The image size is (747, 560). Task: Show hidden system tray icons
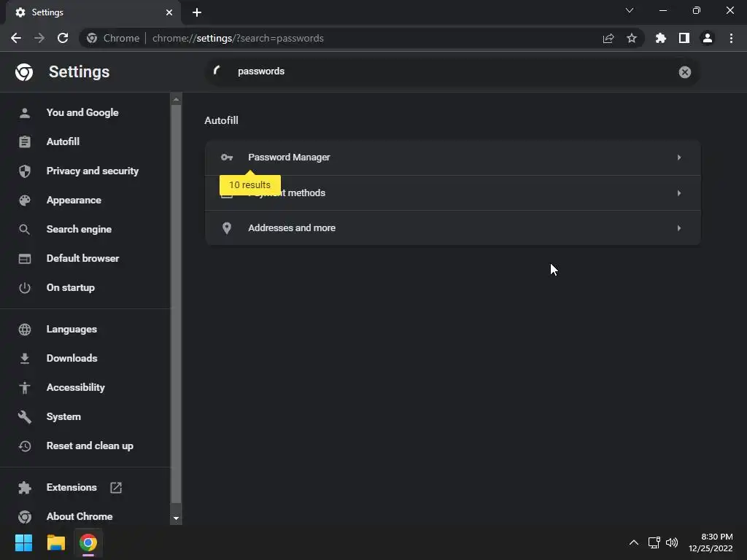coord(634,542)
